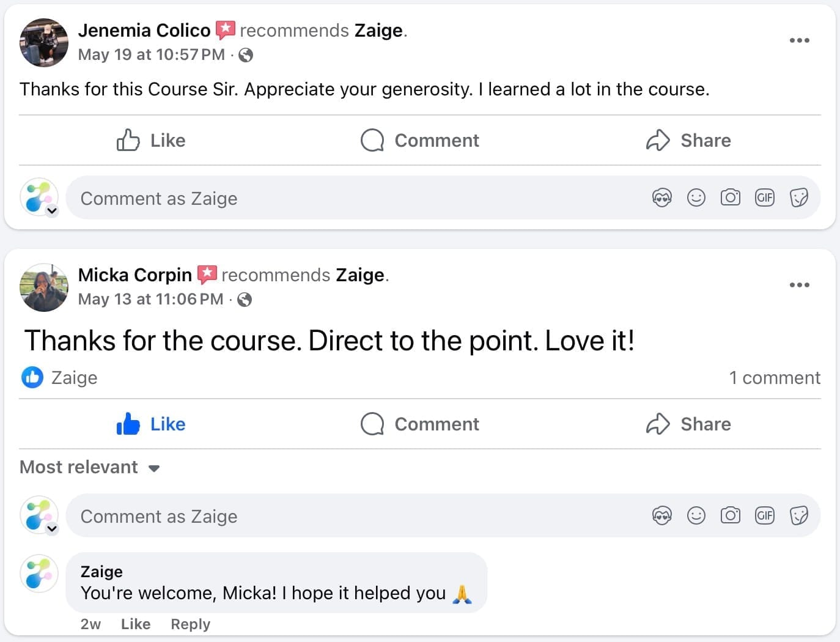
Task: Unlike Micka Corpin's recommendation post
Action: [151, 424]
